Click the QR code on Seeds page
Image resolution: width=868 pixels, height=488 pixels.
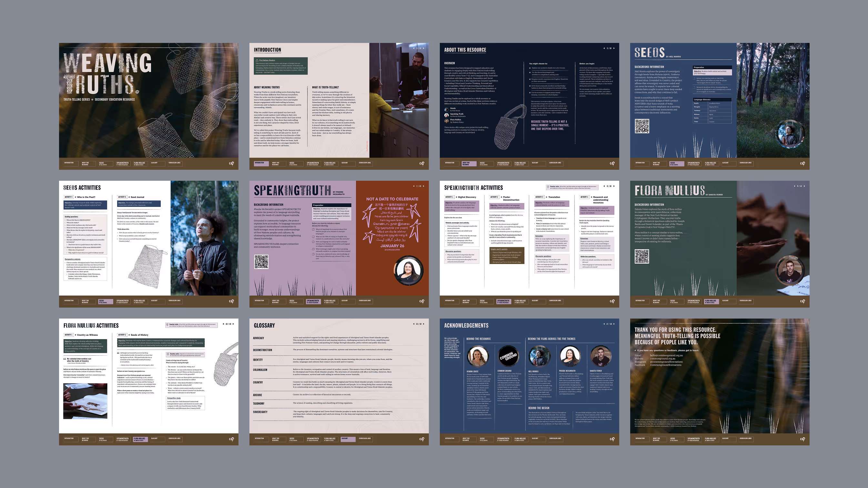(x=641, y=126)
